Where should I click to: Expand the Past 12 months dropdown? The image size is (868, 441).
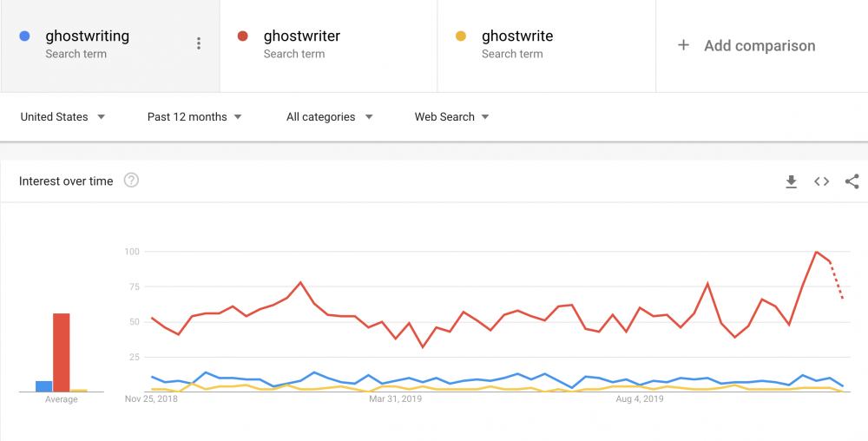(x=194, y=117)
